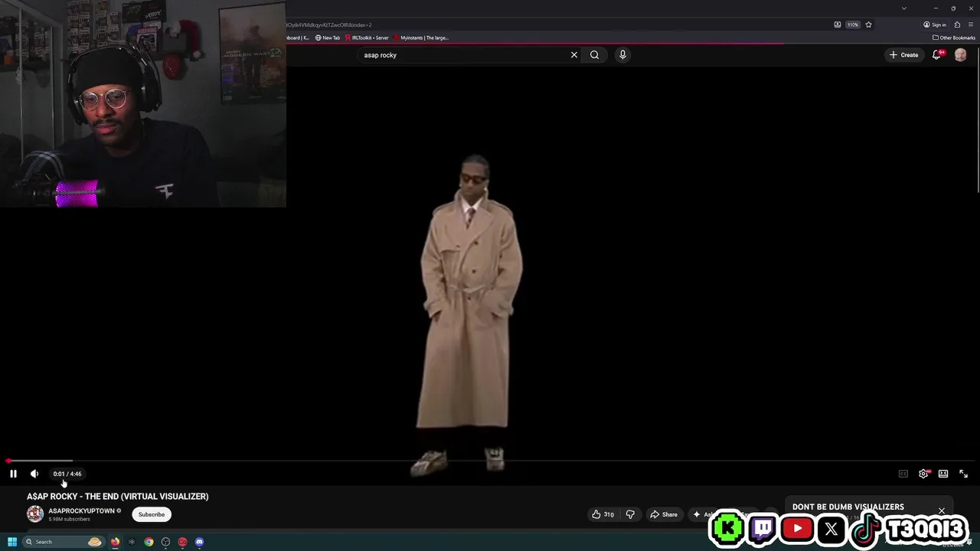
Task: Open the Create menu button
Action: (903, 55)
